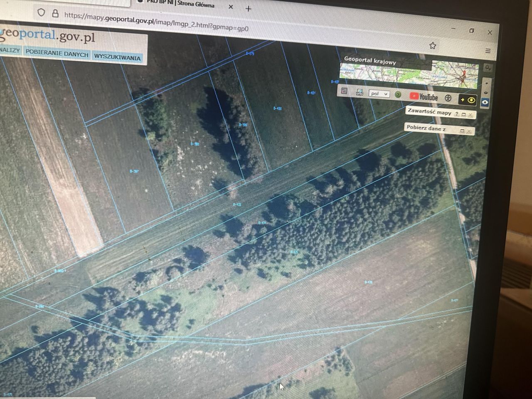
Task: Open the browser hamburger menu
Action: [488, 51]
